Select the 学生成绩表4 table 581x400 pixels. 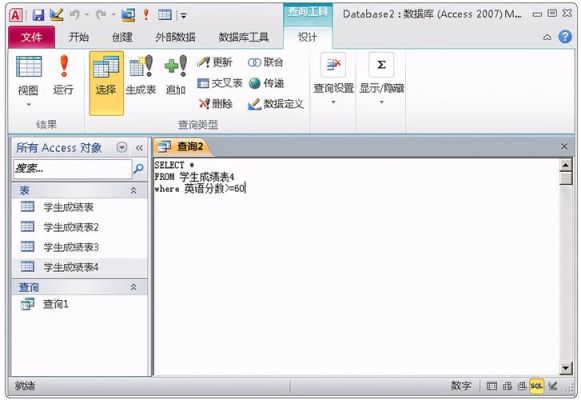pos(80,267)
